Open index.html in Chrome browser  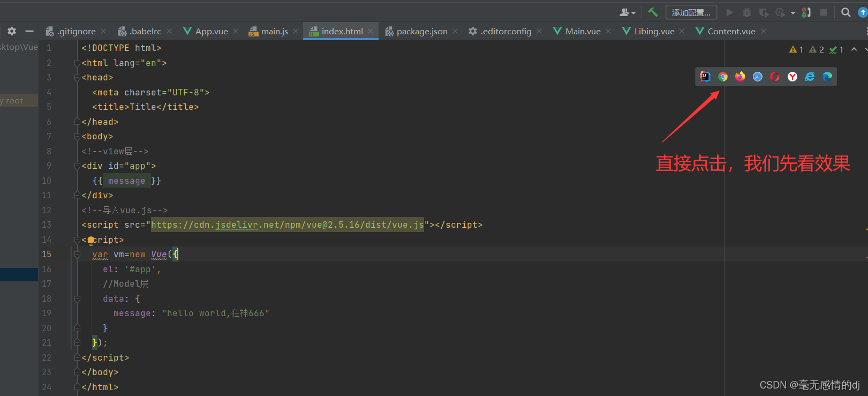723,77
